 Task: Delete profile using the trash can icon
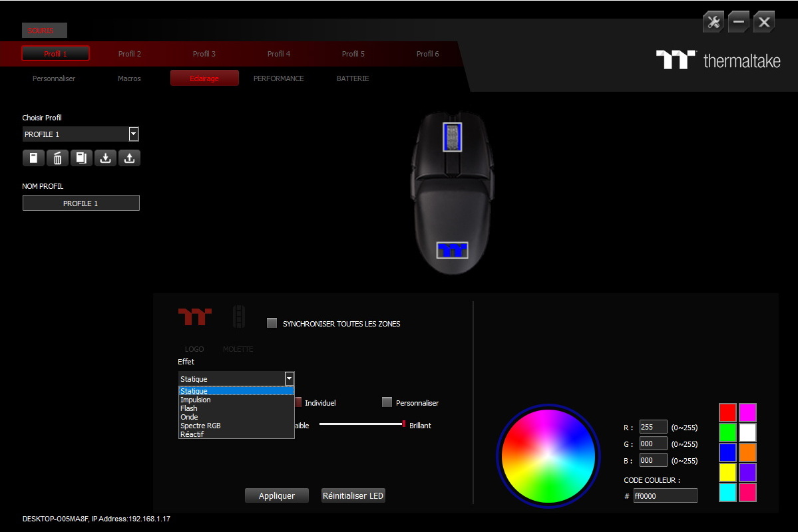57,158
